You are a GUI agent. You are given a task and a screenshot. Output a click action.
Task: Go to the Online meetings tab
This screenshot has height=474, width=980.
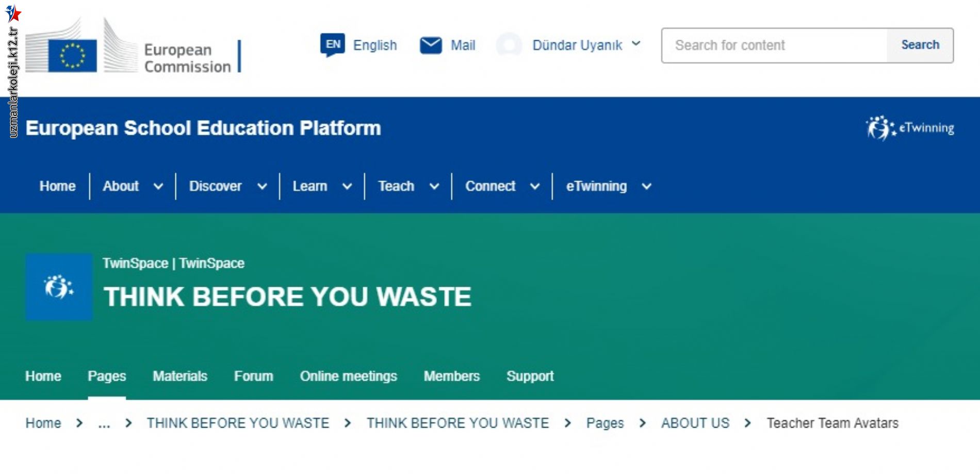pos(349,376)
